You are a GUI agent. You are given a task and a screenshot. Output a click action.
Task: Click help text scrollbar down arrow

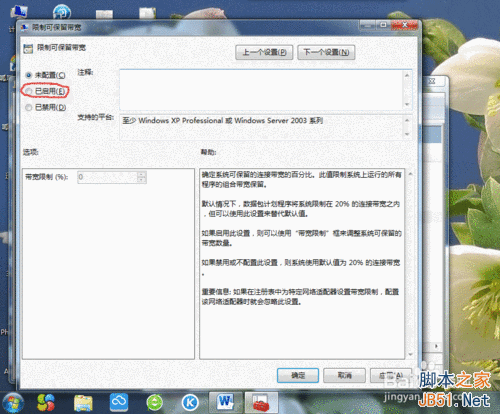(410, 354)
